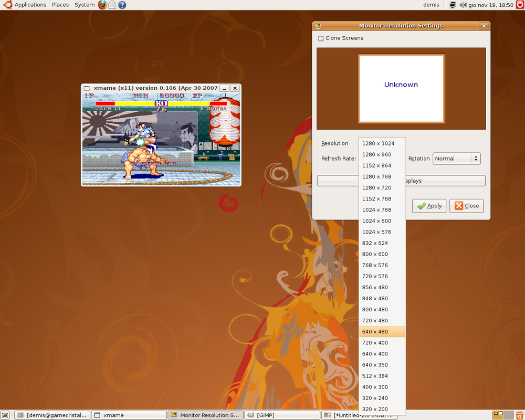This screenshot has width=525, height=420.
Task: Choose 856 × 480 resolution
Action: tap(382, 287)
